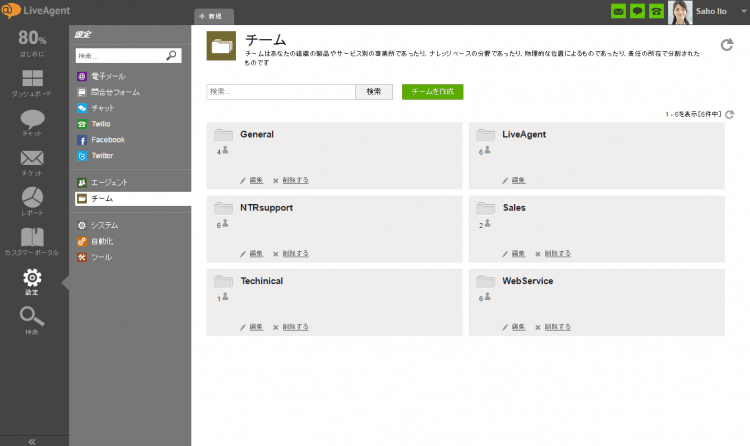Screen dimensions: 750x446
Task: Open the 自動化 settings item
Action: [x=95, y=241]
